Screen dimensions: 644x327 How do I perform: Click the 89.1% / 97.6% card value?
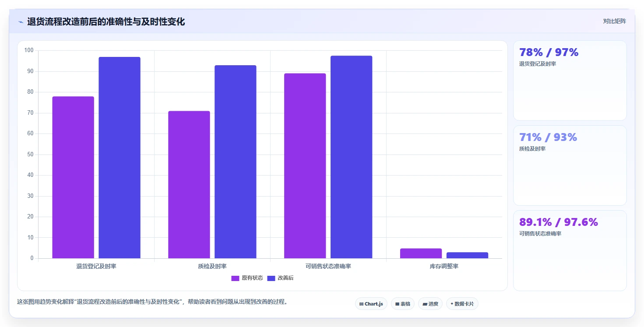pos(559,222)
